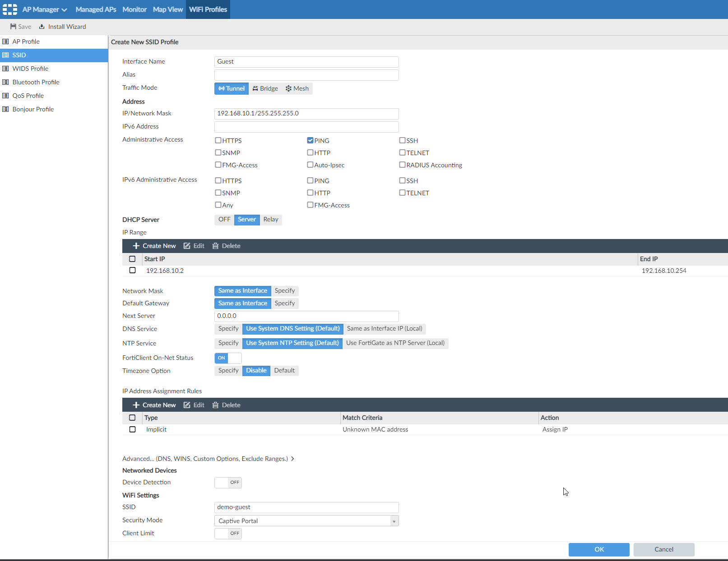Image resolution: width=728 pixels, height=561 pixels.
Task: Uncheck PING under Administrative Access
Action: (310, 140)
